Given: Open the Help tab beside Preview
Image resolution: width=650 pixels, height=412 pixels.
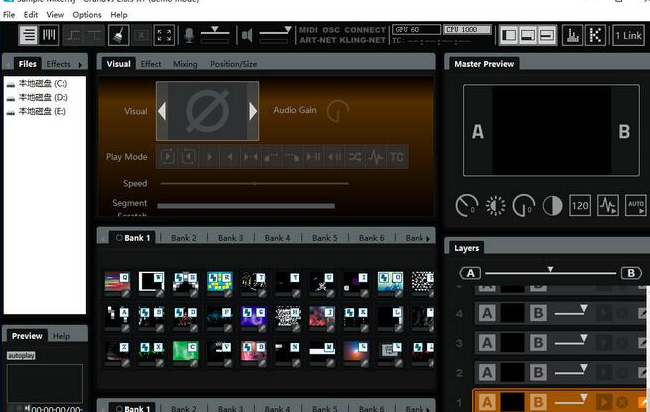Looking at the screenshot, I should (61, 336).
